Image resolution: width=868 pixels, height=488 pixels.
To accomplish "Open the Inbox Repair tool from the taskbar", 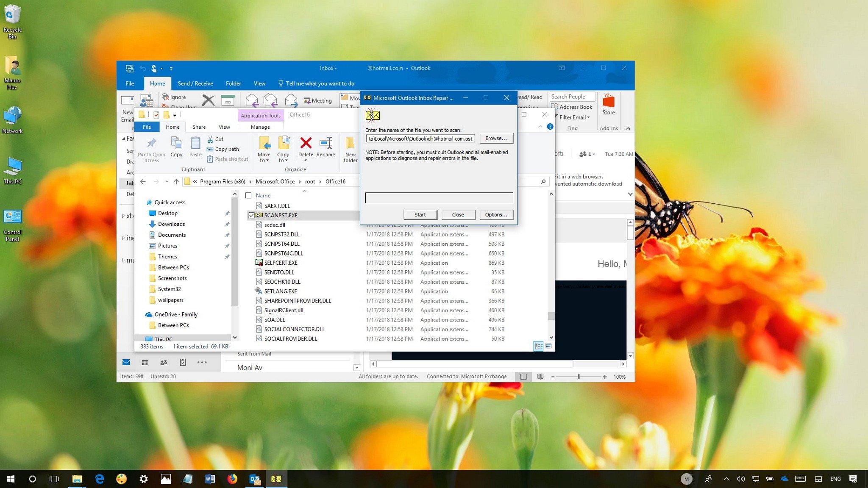I will coord(276,479).
